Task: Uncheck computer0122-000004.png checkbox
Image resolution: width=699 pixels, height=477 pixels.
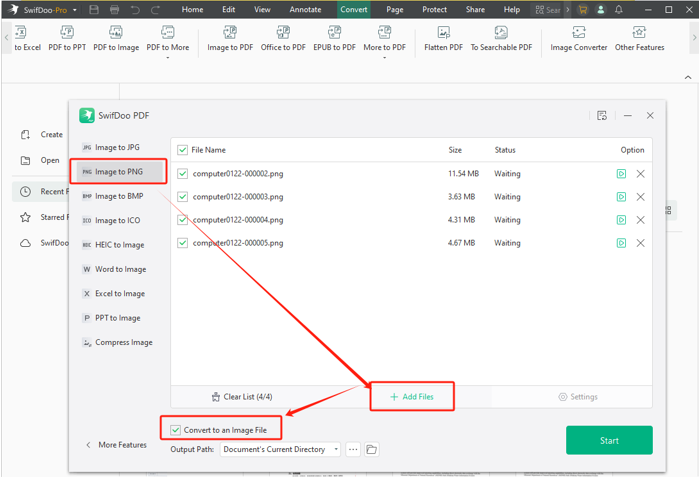Action: click(x=182, y=220)
